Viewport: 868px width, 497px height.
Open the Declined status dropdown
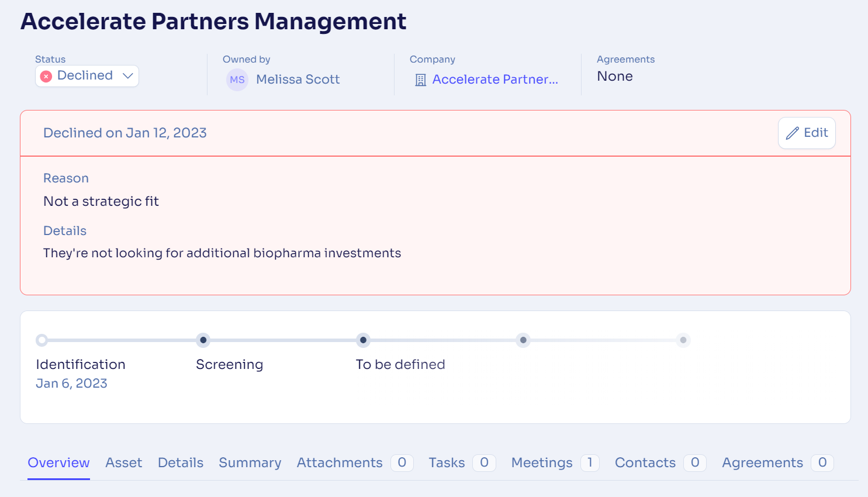pos(87,76)
